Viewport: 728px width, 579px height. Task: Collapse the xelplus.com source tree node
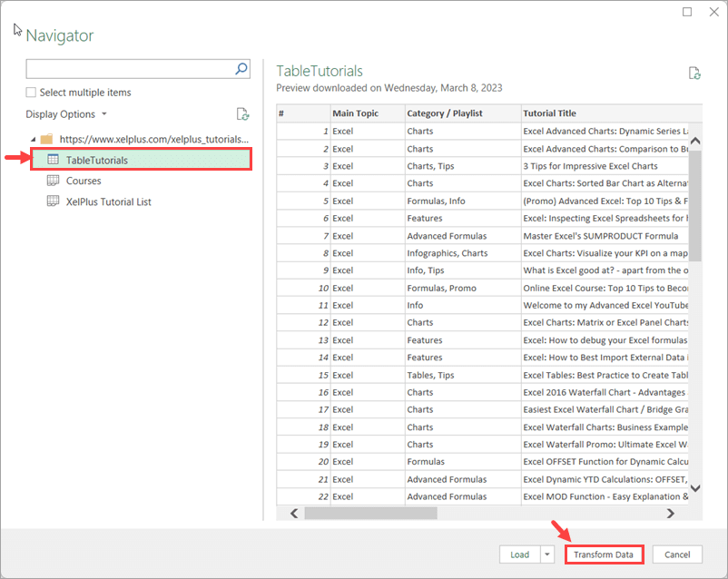(x=34, y=140)
